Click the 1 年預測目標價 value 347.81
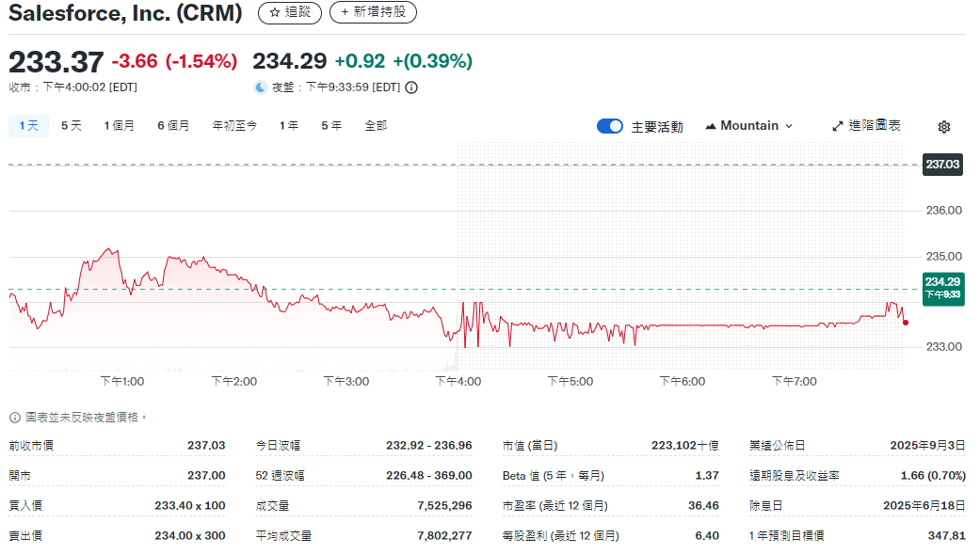The image size is (980, 554). point(947,535)
